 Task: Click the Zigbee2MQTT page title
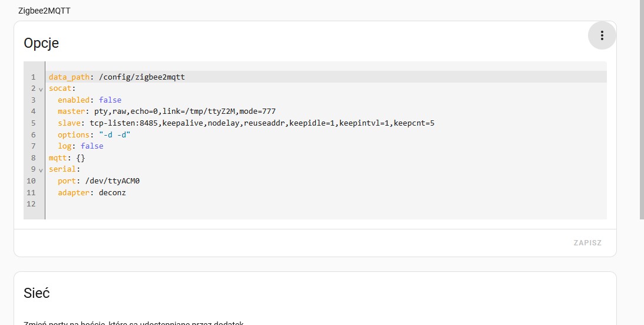tap(44, 11)
